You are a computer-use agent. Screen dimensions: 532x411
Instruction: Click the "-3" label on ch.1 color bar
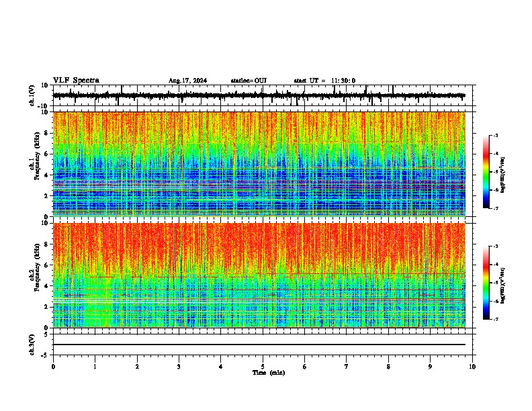pos(496,135)
